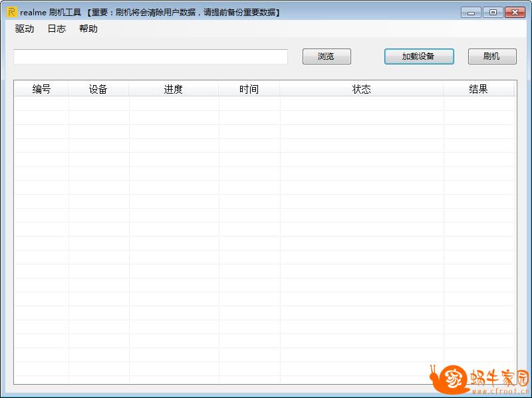Click the 进度 column header
This screenshot has height=398, width=532.
point(174,89)
